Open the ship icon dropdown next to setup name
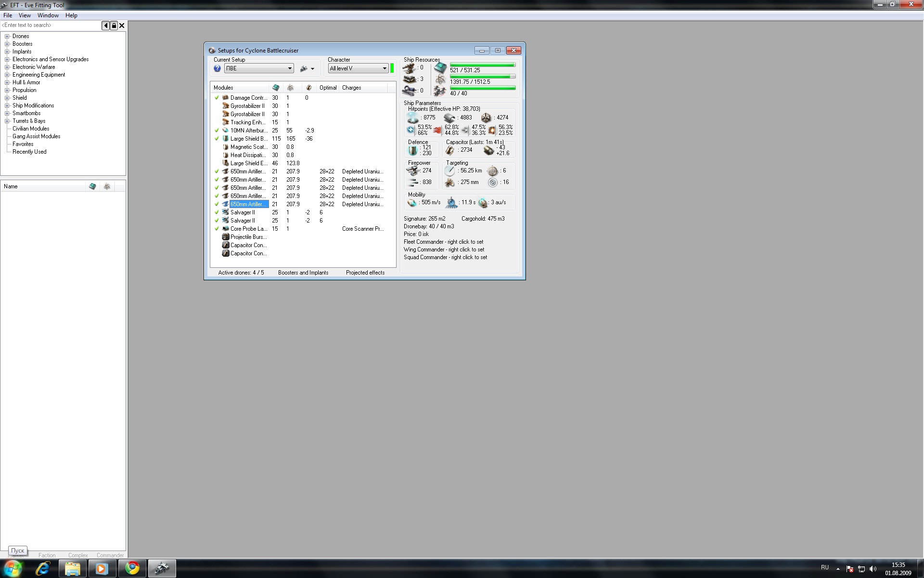This screenshot has height=578, width=924. 307,68
